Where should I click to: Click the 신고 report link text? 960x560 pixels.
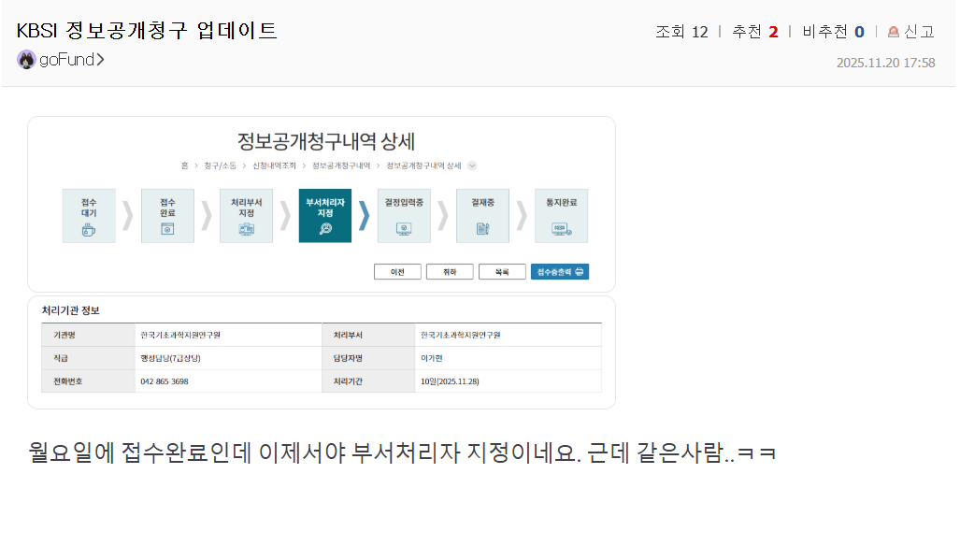919,32
